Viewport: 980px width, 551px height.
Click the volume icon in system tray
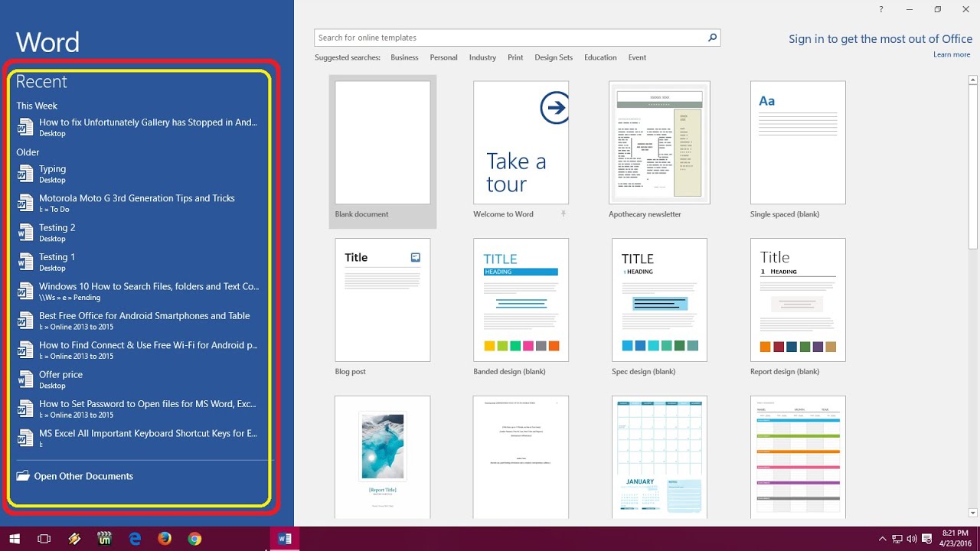coord(912,539)
